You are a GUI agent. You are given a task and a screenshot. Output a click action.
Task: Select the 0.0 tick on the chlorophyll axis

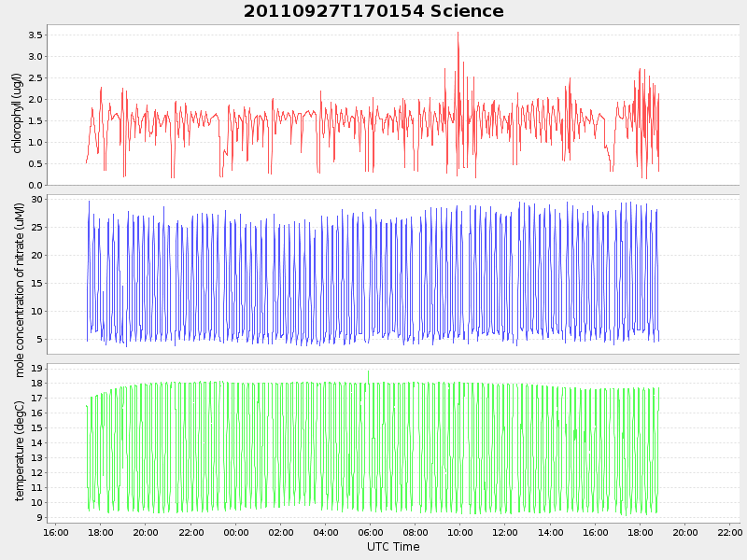click(x=35, y=185)
